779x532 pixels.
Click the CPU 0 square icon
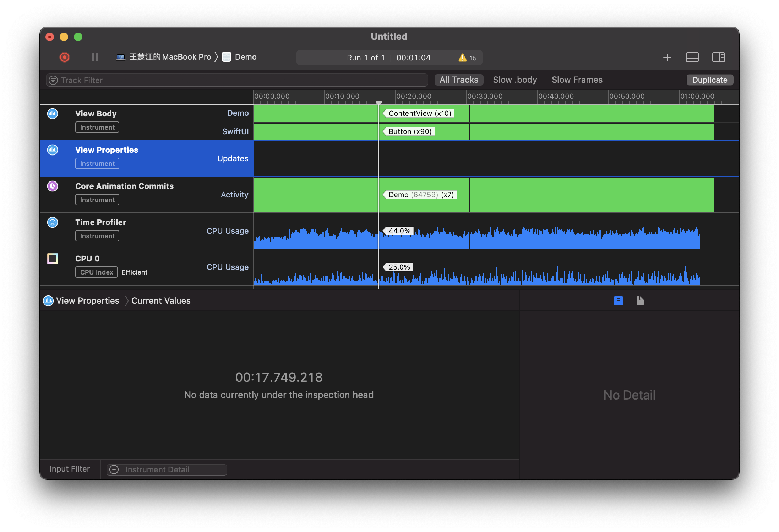coord(53,259)
